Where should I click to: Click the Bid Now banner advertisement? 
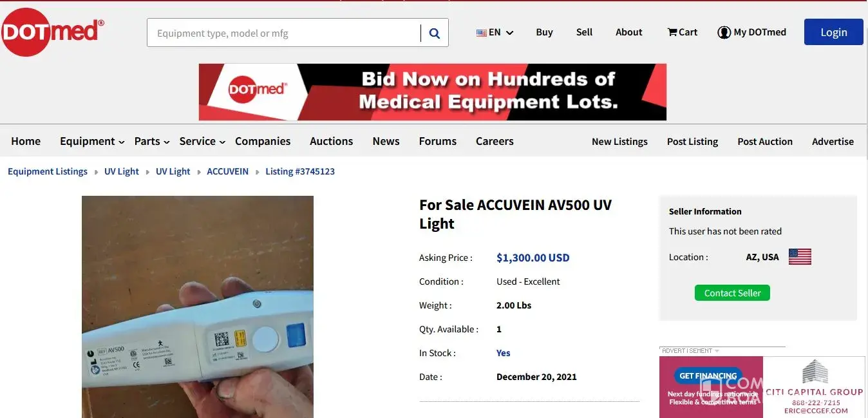tap(433, 92)
